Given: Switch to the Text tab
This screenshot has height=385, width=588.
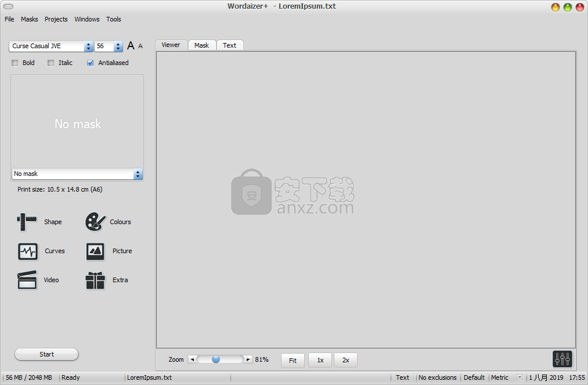Looking at the screenshot, I should pos(229,45).
